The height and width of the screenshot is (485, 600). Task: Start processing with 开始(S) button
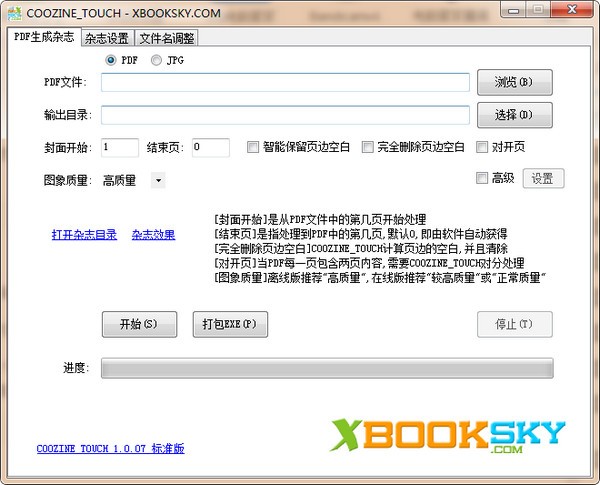pos(139,324)
